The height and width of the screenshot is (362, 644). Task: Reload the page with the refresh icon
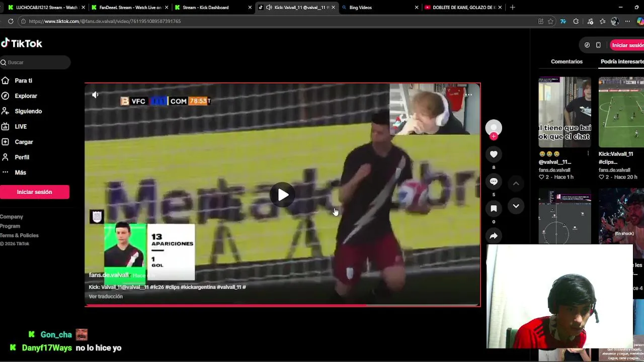point(11,21)
